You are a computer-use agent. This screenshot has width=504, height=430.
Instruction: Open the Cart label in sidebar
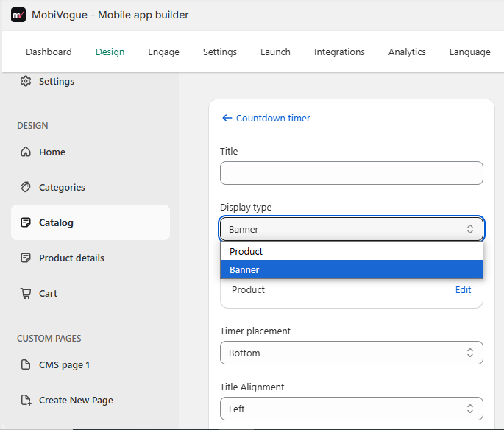(x=49, y=293)
